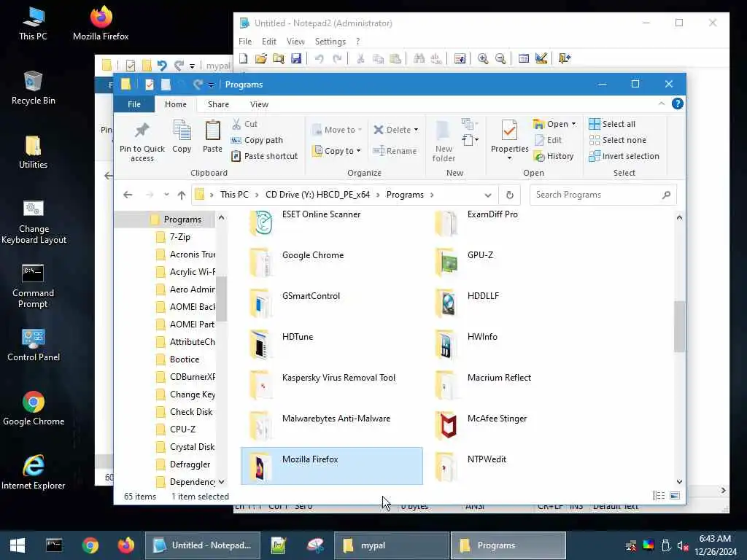Select 7-Zip in navigation tree

pos(180,237)
